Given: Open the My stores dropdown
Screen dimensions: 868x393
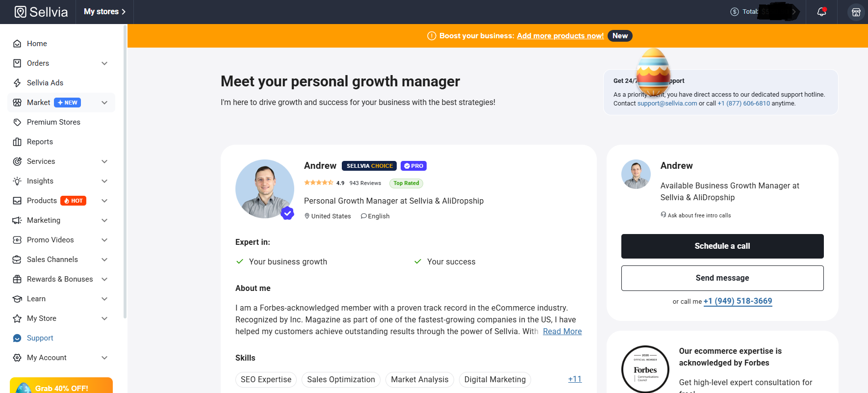Looking at the screenshot, I should tap(104, 12).
